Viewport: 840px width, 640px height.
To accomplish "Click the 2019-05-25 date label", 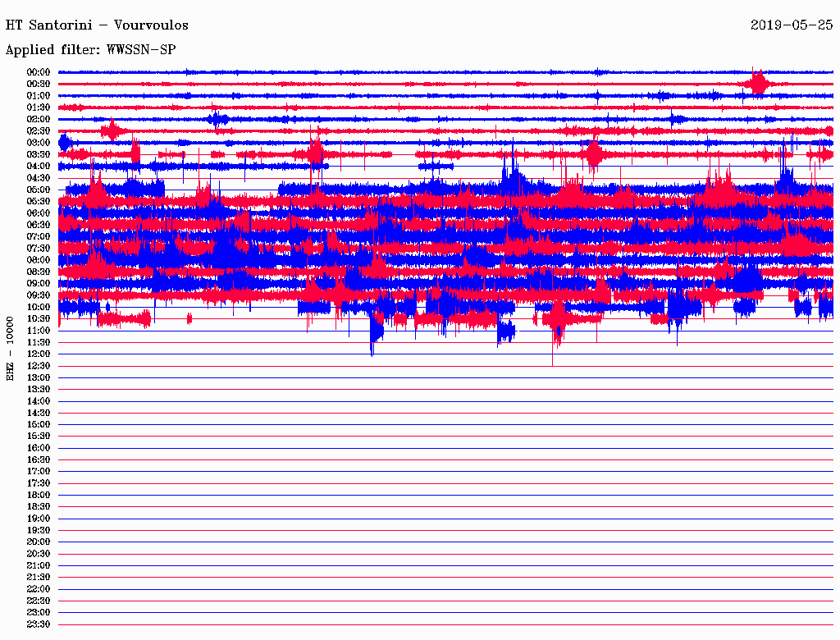I will pos(792,25).
